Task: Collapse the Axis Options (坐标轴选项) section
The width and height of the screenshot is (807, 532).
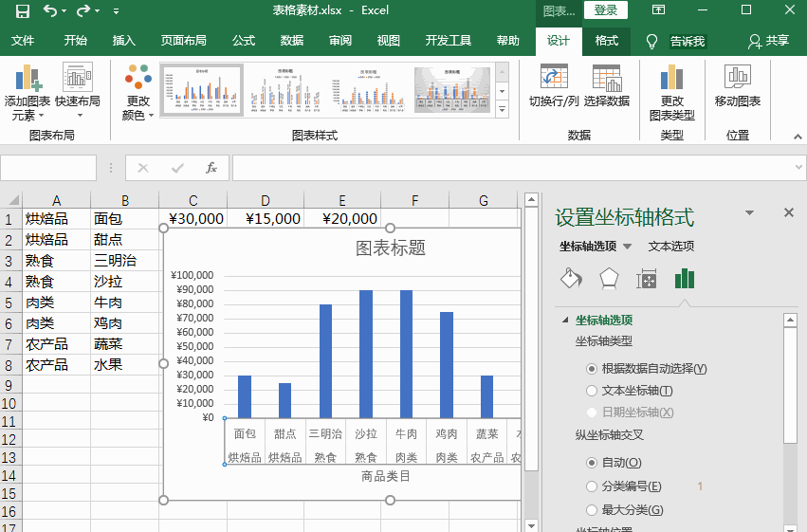Action: pyautogui.click(x=566, y=321)
